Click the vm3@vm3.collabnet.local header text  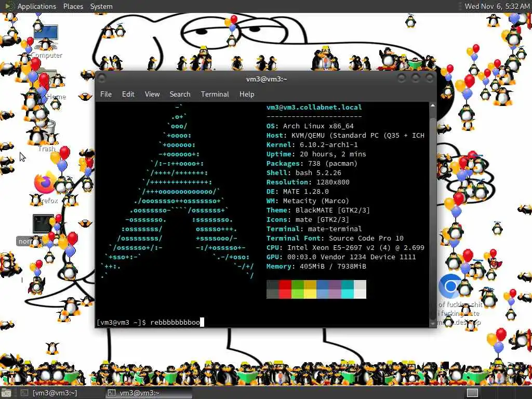coord(314,107)
